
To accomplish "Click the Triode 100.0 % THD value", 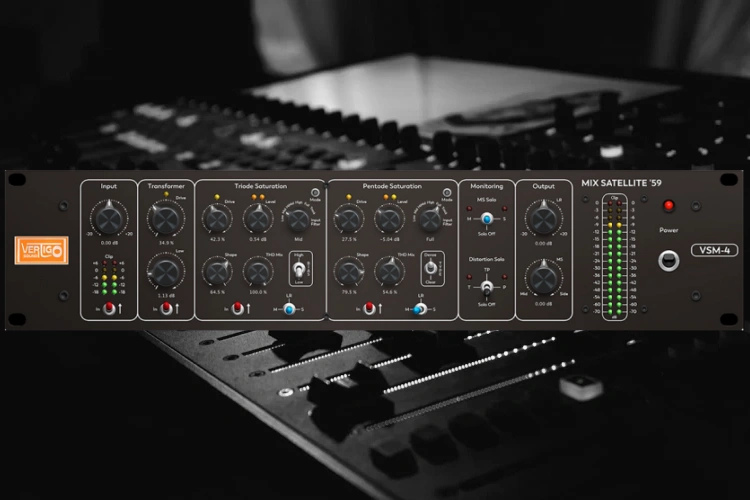I will coord(258,292).
